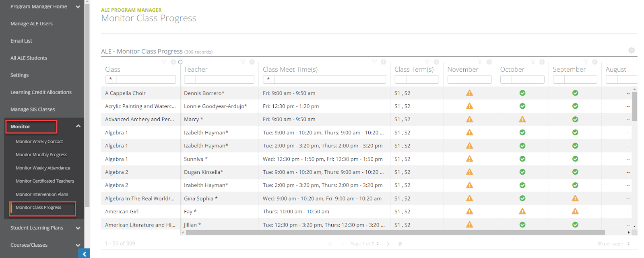644x258 pixels.
Task: Select Advanced Archery and Per... row
Action: pyautogui.click(x=366, y=119)
